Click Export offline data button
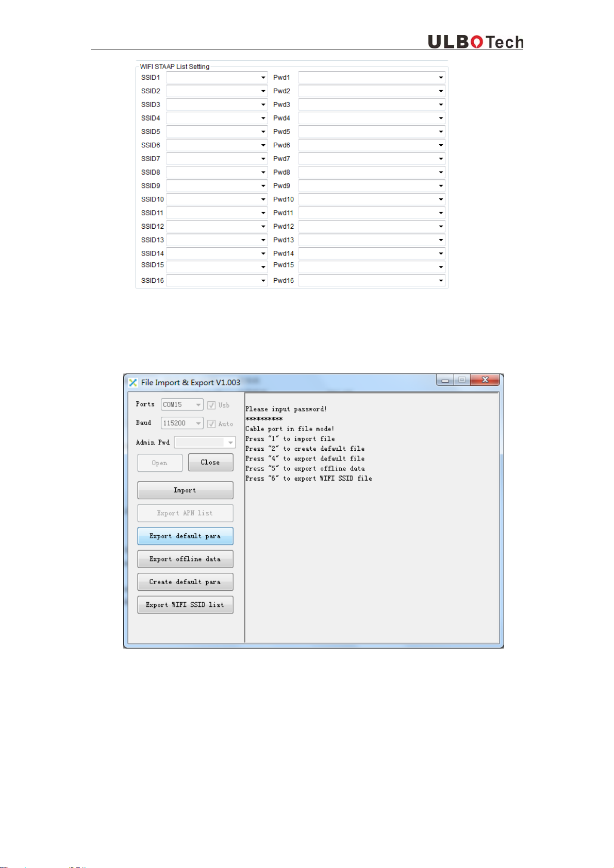 (185, 559)
